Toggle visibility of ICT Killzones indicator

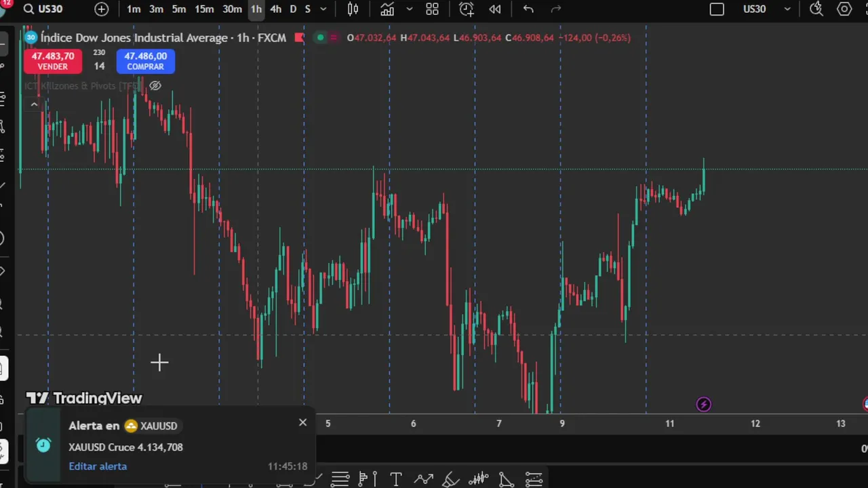point(155,85)
